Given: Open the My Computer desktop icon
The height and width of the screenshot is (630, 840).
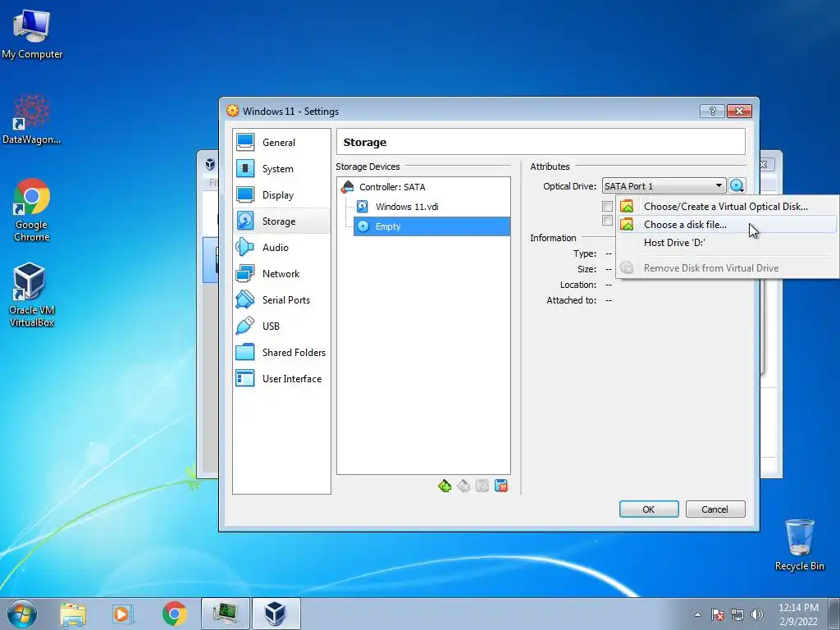Looking at the screenshot, I should [x=32, y=34].
